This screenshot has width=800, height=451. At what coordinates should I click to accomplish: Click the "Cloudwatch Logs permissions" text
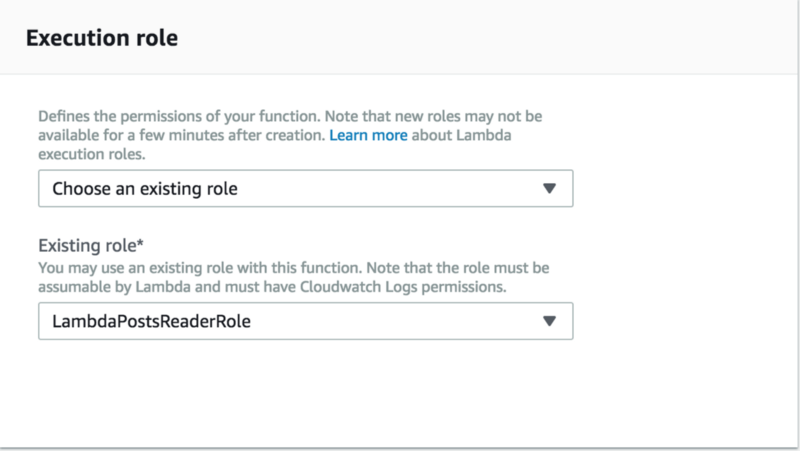pos(403,287)
